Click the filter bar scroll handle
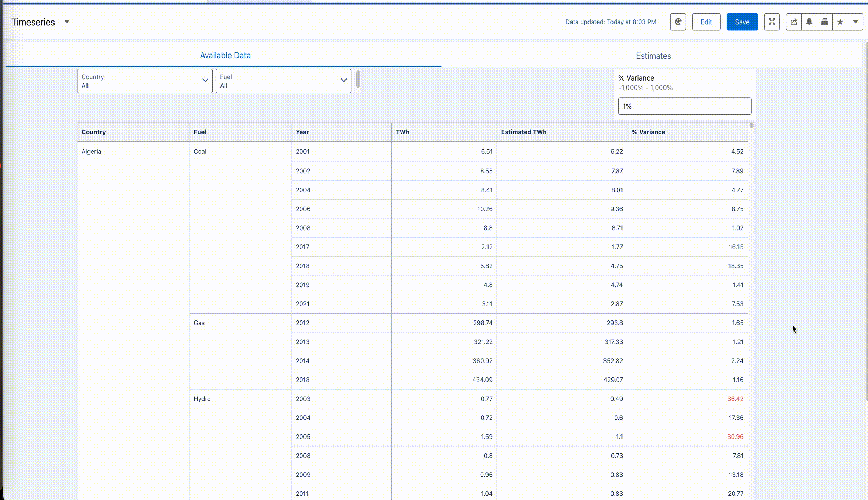868x500 pixels. click(358, 79)
